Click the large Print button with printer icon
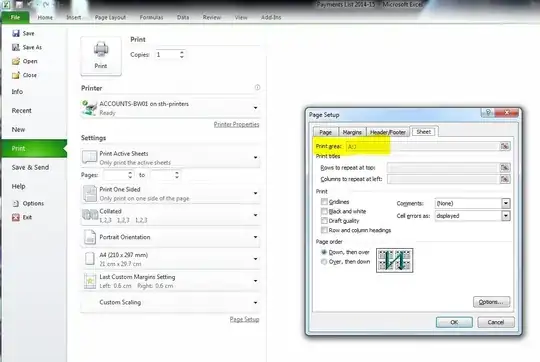Image resolution: width=540 pixels, height=362 pixels. coord(101,56)
